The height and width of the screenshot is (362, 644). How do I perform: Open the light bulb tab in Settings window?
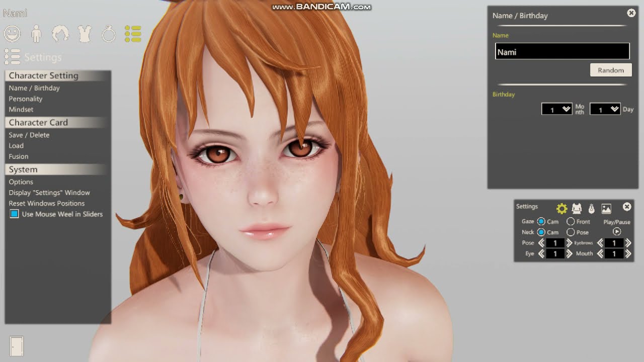pyautogui.click(x=592, y=208)
